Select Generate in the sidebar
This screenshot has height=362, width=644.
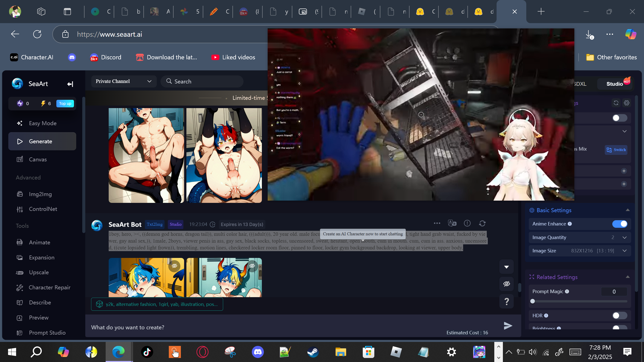click(x=42, y=141)
